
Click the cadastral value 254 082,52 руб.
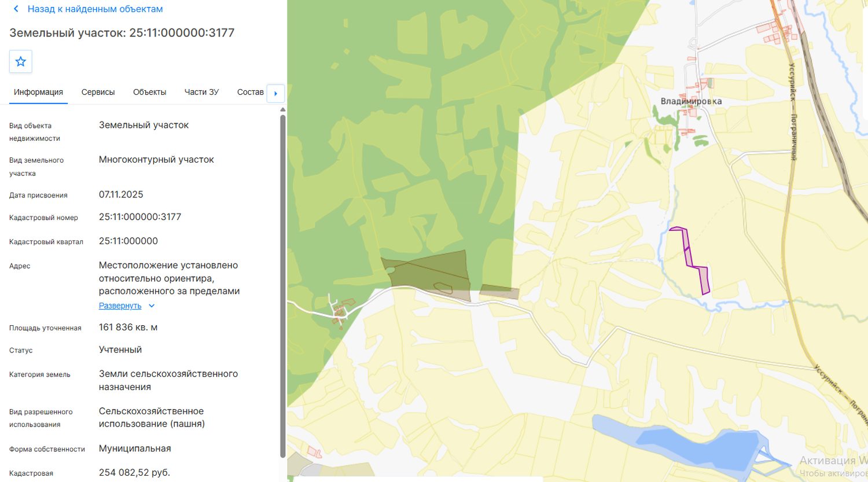(134, 473)
